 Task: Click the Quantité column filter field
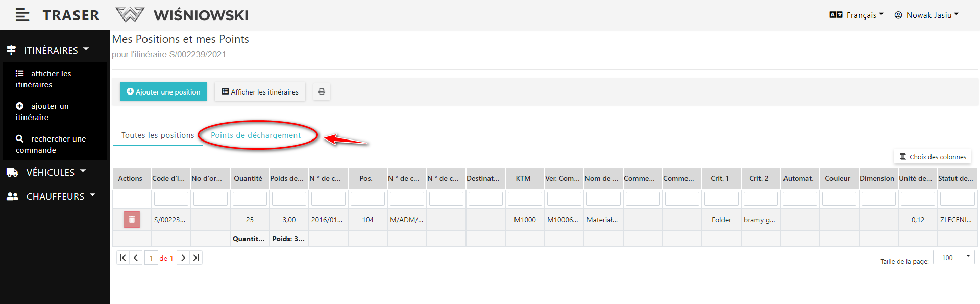point(250,199)
